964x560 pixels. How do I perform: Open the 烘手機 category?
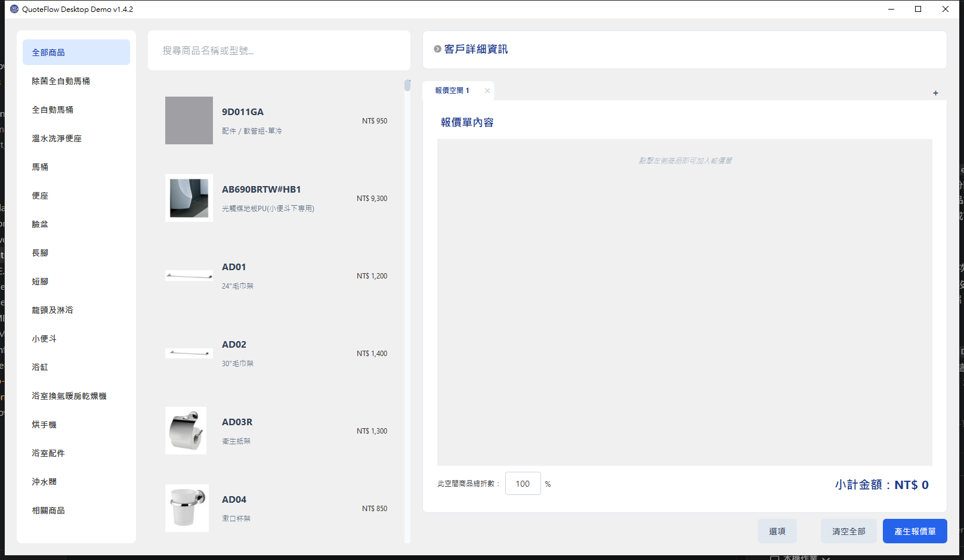point(76,425)
